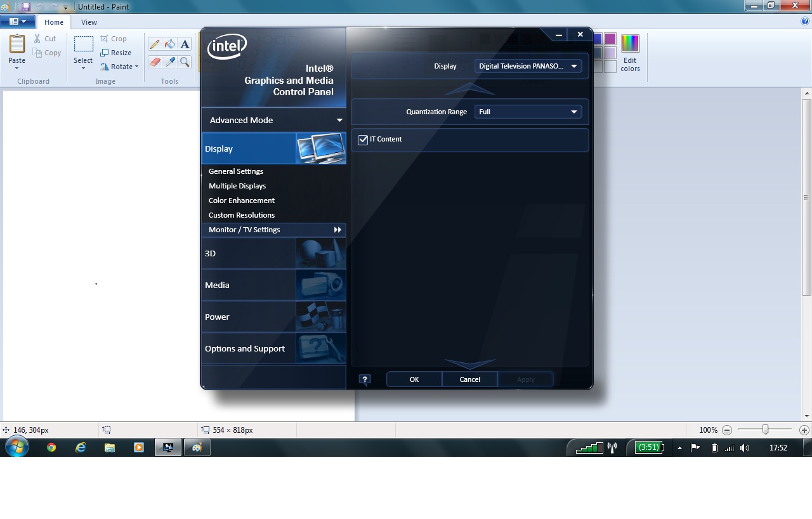812x519 pixels.
Task: Open the Intel help question mark button
Action: coord(365,379)
